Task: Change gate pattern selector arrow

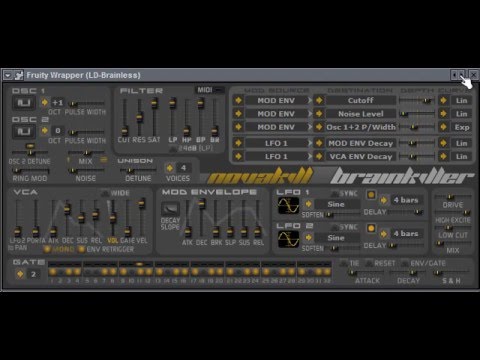Action: point(20,274)
